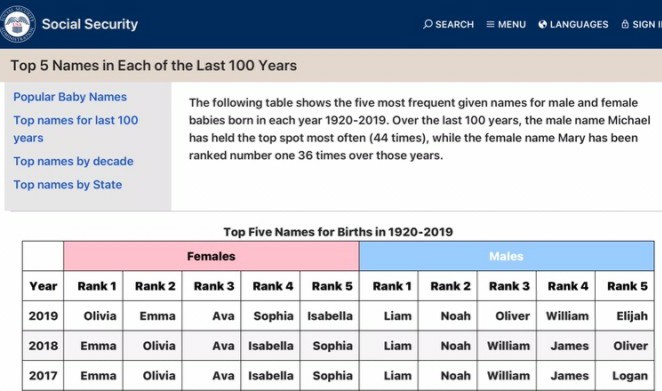Open search via the magnifier icon
This screenshot has height=391, width=662.
click(428, 24)
